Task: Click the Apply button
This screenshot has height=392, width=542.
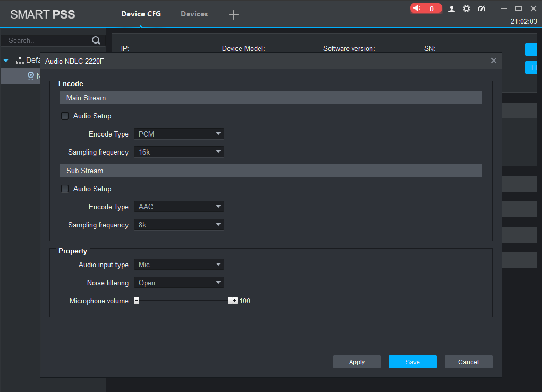Action: [x=357, y=362]
